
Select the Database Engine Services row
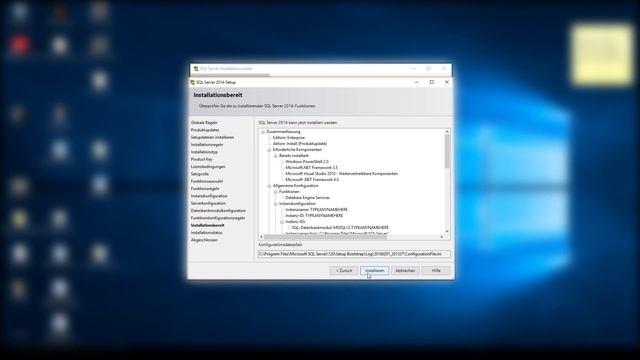pos(307,198)
